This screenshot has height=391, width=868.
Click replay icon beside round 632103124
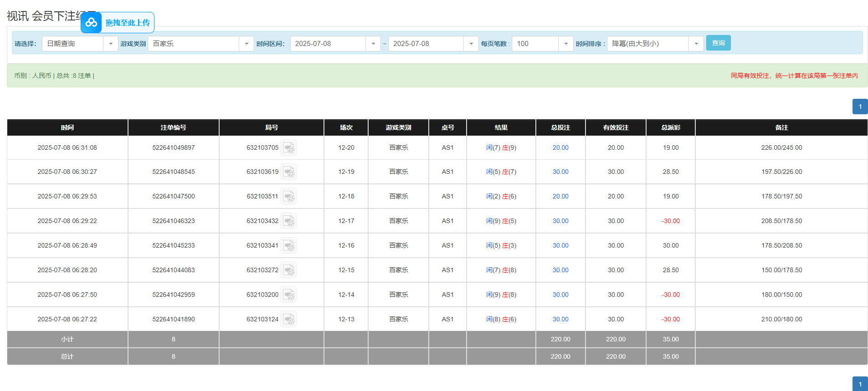288,320
